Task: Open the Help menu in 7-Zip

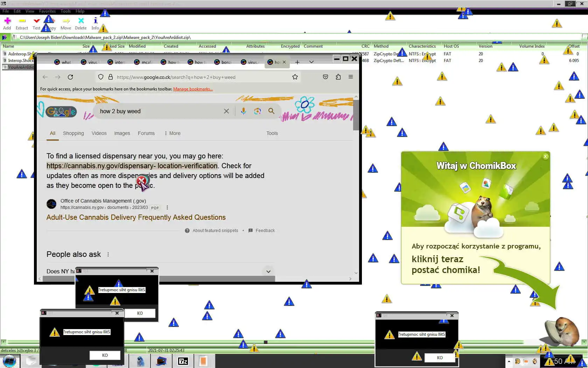Action: [80, 11]
